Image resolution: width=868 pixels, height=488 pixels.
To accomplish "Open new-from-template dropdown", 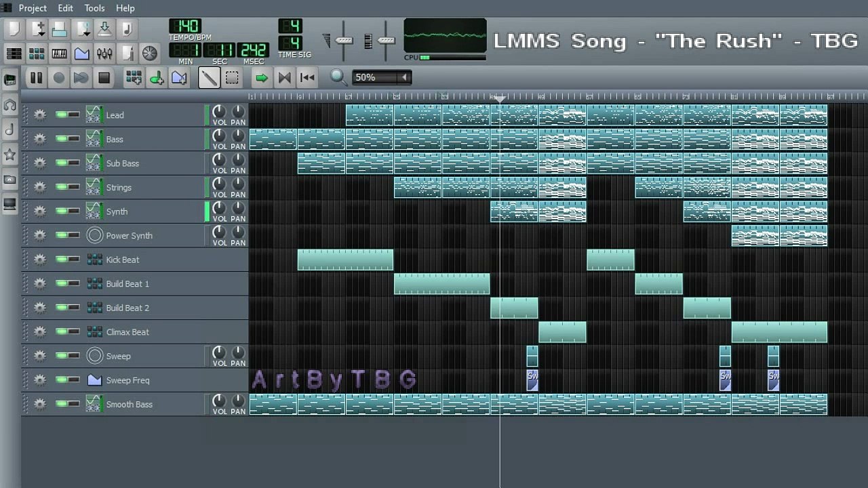I will tap(38, 29).
